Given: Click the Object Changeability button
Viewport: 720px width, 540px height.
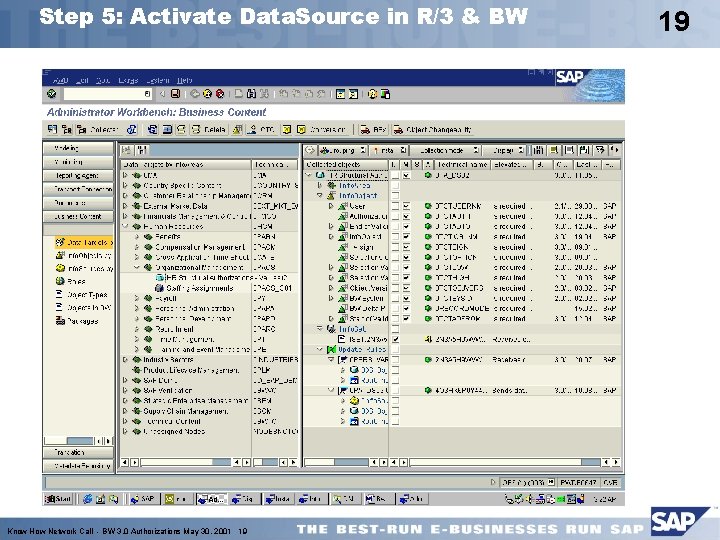Looking at the screenshot, I should pos(433,129).
